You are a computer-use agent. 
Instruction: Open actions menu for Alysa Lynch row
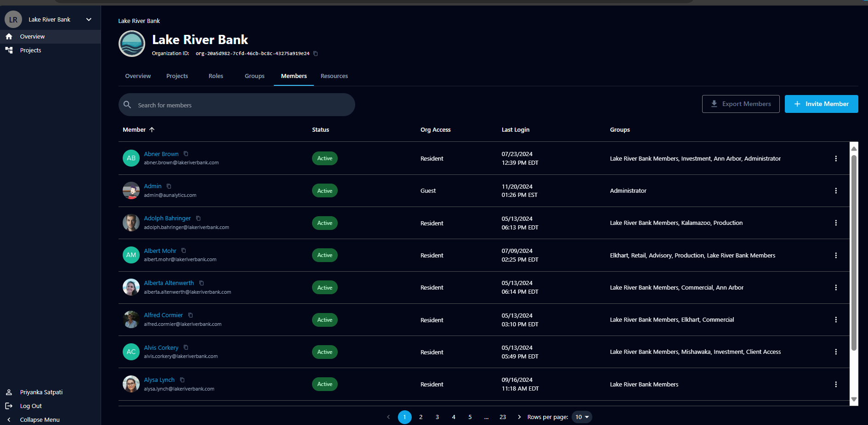click(836, 384)
